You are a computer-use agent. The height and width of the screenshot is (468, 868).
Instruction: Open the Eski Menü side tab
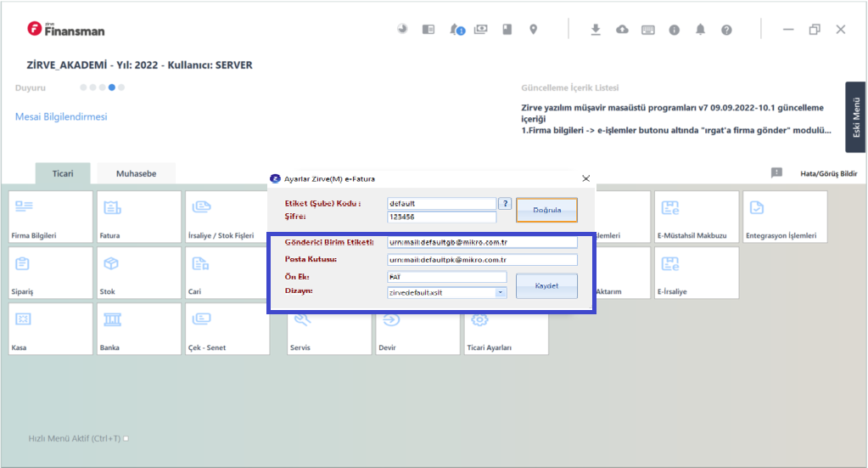point(855,117)
